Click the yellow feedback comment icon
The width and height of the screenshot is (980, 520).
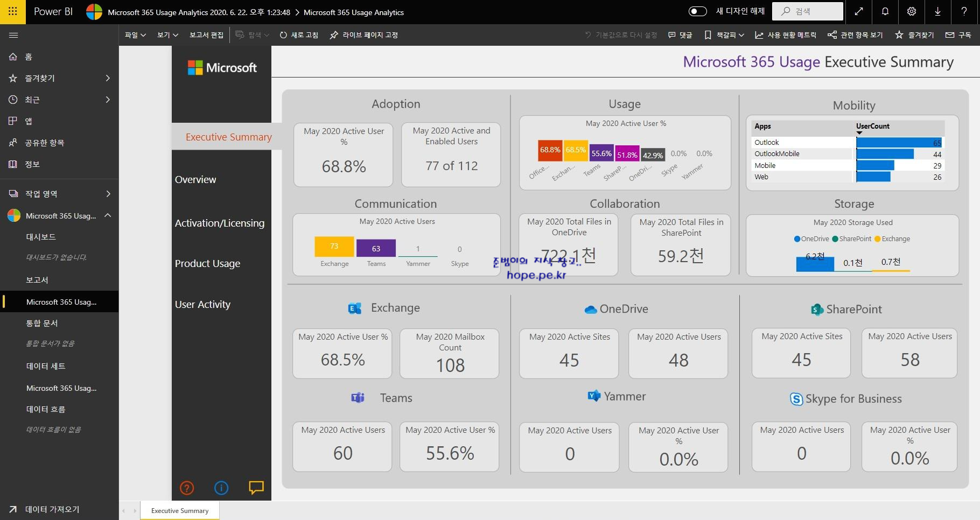256,487
